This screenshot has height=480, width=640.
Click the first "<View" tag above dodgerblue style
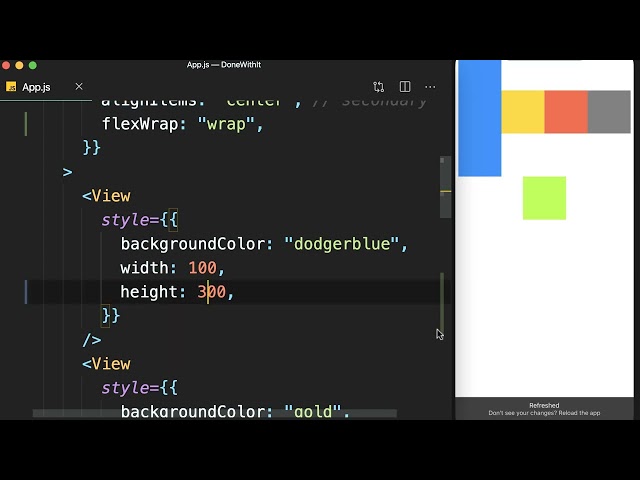click(106, 196)
